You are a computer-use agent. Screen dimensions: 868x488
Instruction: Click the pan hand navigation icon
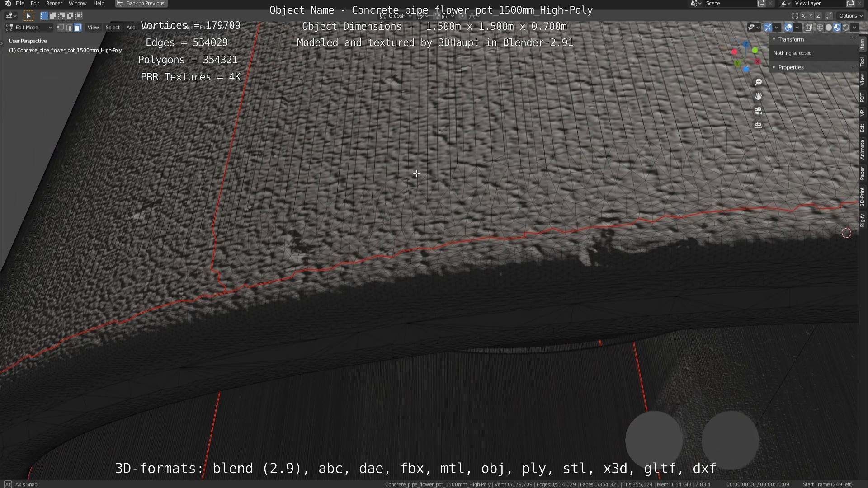(x=758, y=96)
